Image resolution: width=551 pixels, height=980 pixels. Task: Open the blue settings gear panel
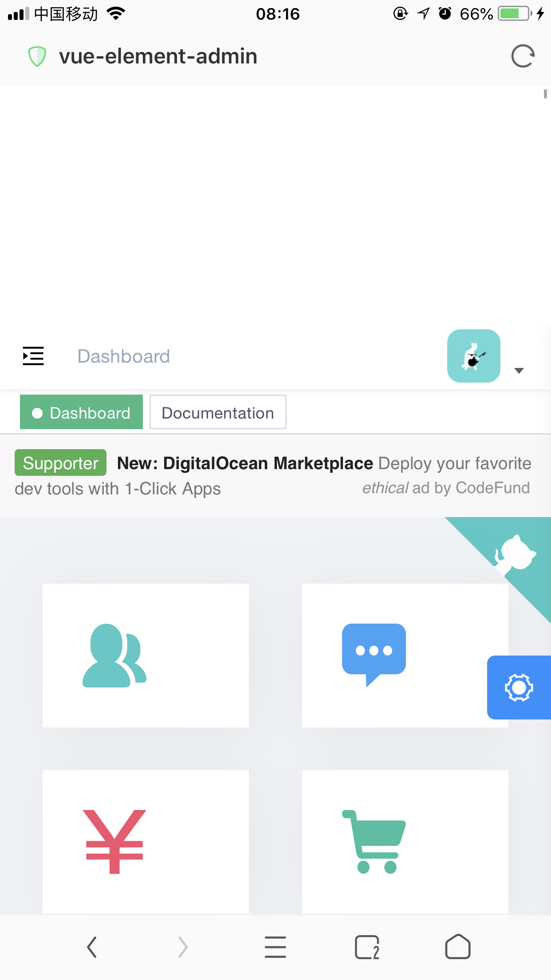[519, 688]
